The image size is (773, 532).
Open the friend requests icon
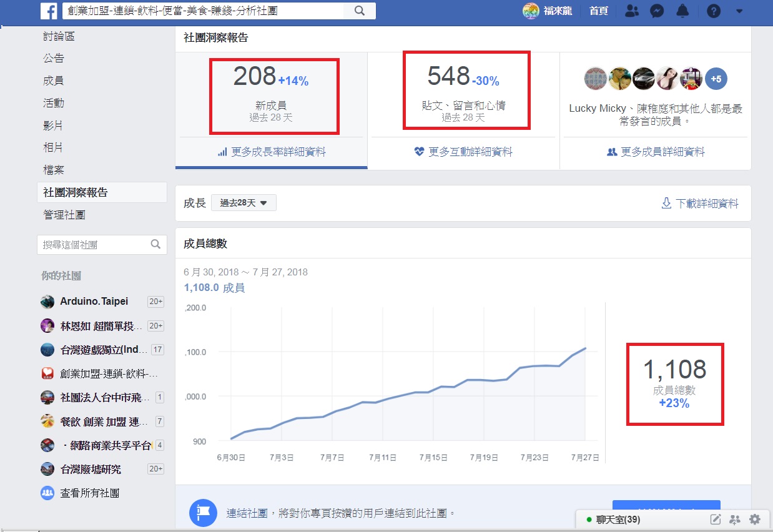tap(632, 11)
